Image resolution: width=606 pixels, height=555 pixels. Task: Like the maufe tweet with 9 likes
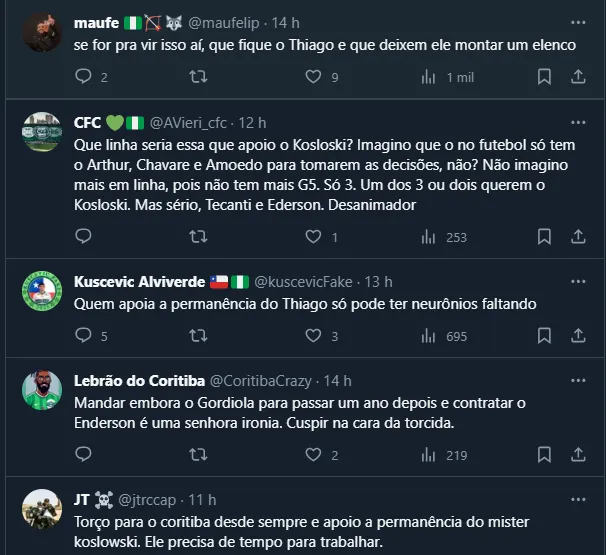click(x=314, y=77)
